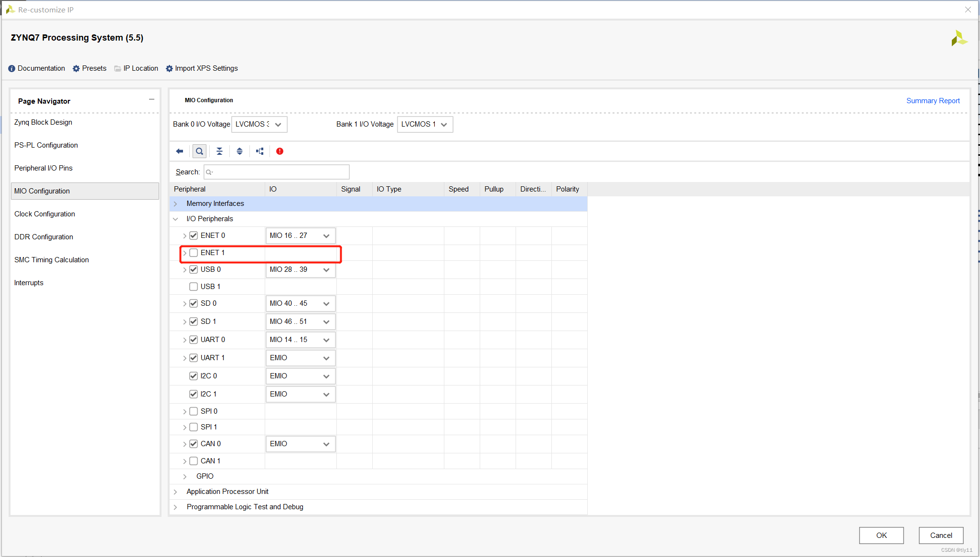
Task: Open the UART 1 IO dropdown
Action: pyautogui.click(x=300, y=358)
